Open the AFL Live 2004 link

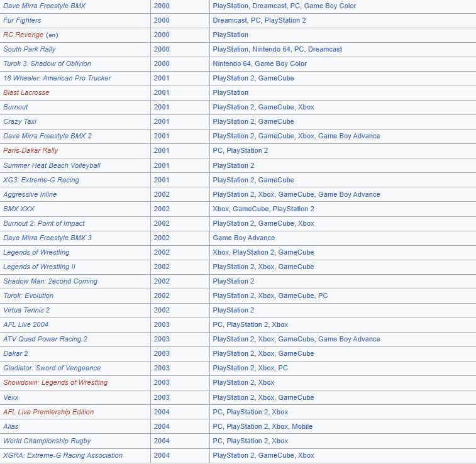click(x=26, y=324)
